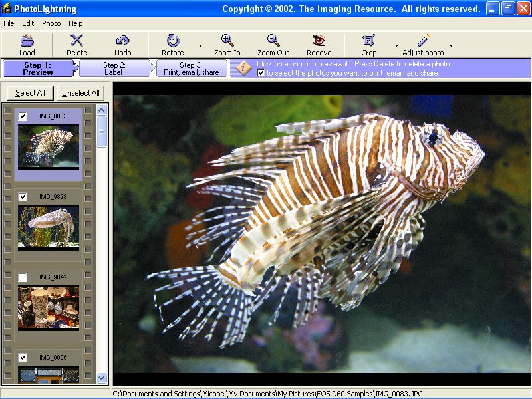Go to Step 2: Label tab
This screenshot has height=399, width=532.
(114, 68)
